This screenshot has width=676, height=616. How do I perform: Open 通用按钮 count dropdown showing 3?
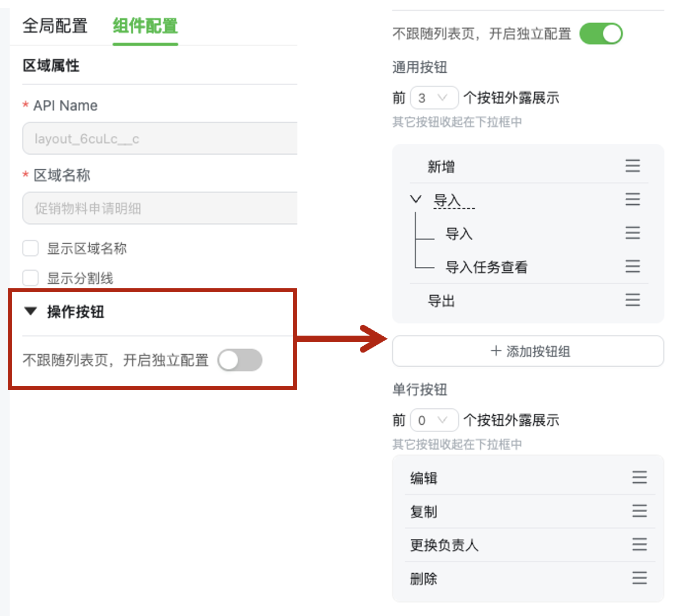434,98
